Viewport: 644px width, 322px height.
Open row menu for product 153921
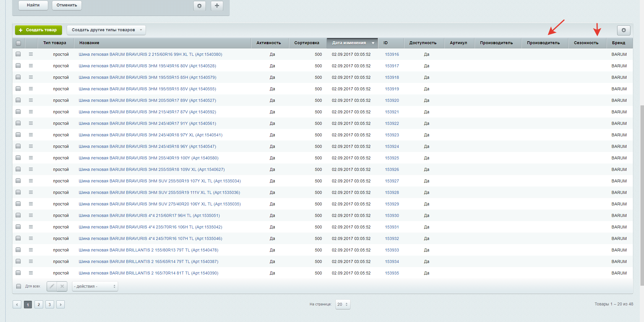coord(31,112)
